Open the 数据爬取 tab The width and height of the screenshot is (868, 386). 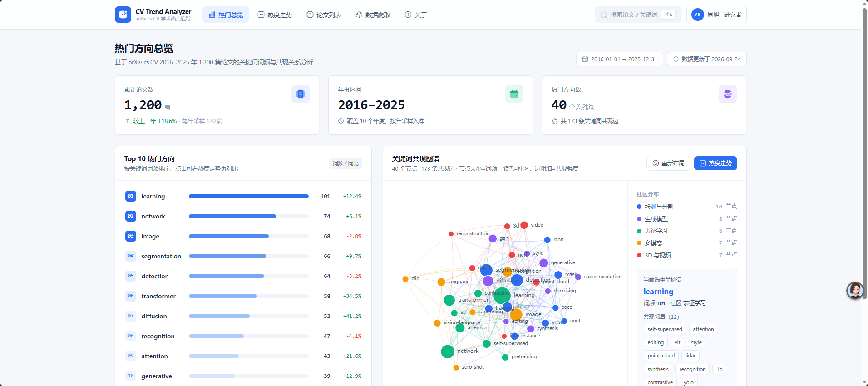coord(373,15)
